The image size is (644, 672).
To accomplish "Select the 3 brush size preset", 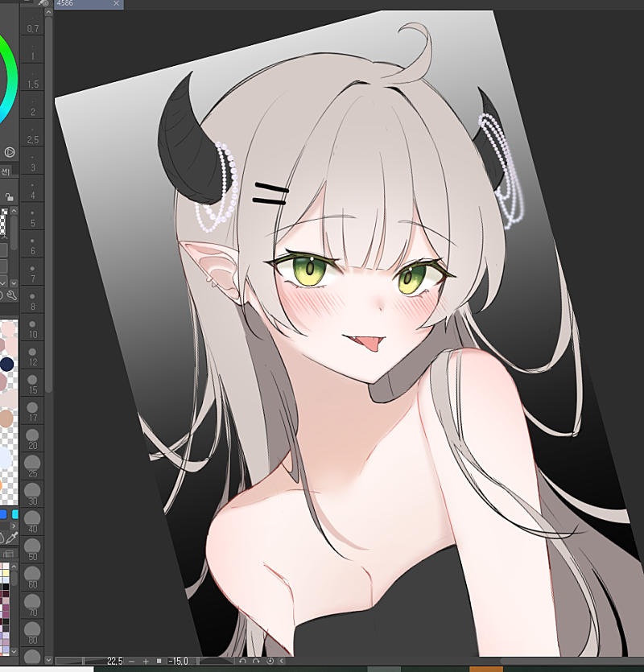I will tap(32, 162).
